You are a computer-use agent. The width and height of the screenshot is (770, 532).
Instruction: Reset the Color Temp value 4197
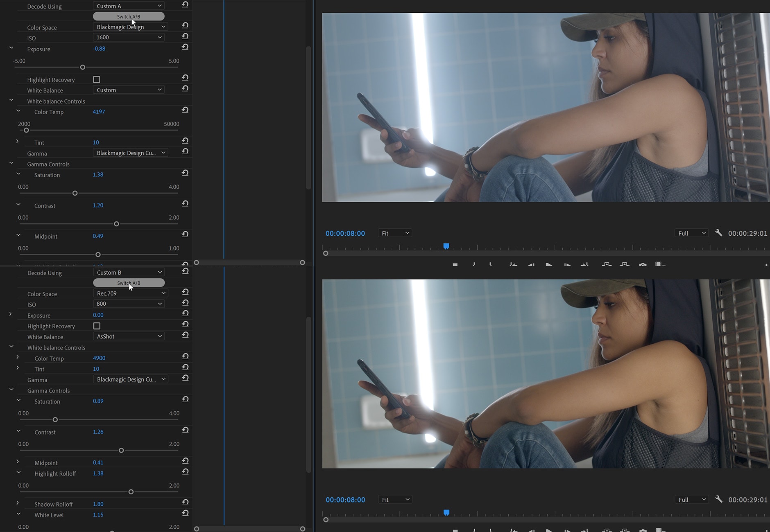[185, 110]
